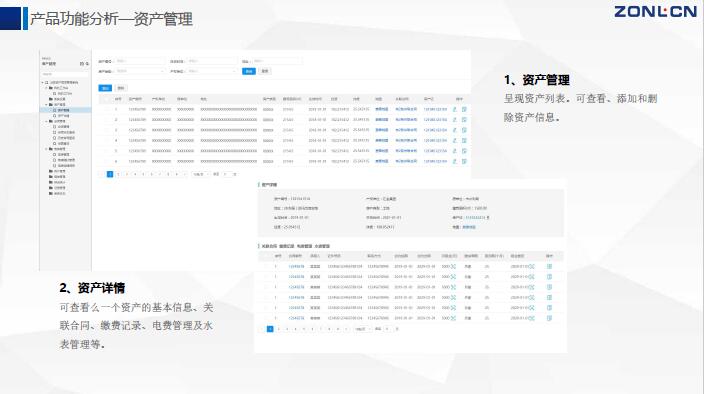Screen dimensions: 704x394
Task: Click the edit pencil icon in asset row 4
Action: tap(454, 140)
